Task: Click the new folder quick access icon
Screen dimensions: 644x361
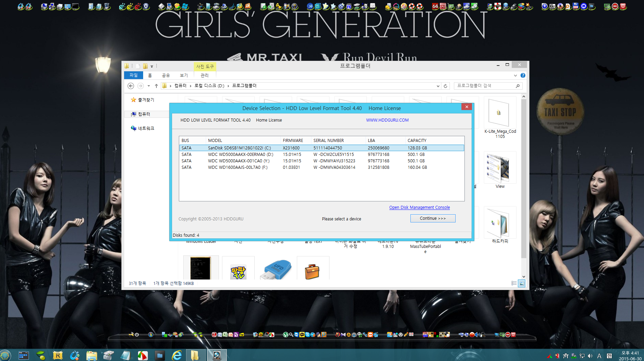Action: (145, 66)
